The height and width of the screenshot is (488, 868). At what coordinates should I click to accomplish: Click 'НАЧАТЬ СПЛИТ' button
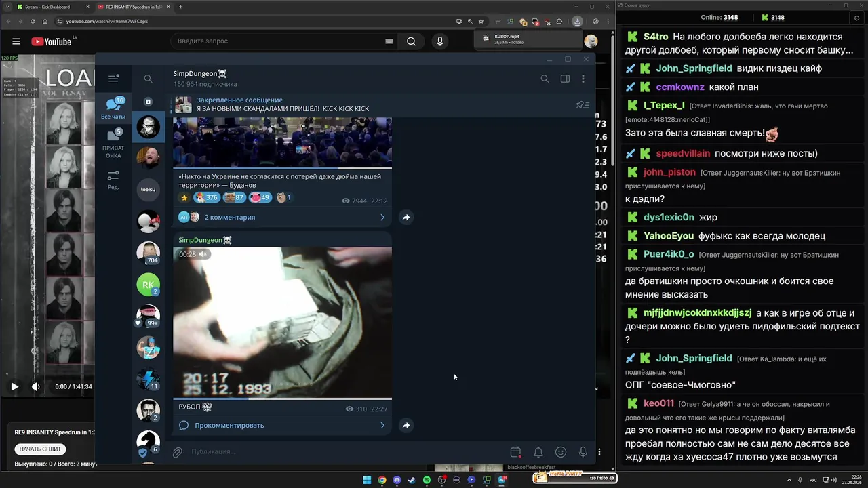coord(40,449)
